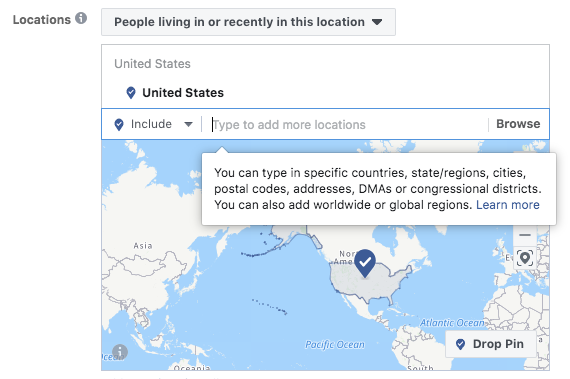570x379 pixels.
Task: Zoom out the map with minus button
Action: point(525,235)
